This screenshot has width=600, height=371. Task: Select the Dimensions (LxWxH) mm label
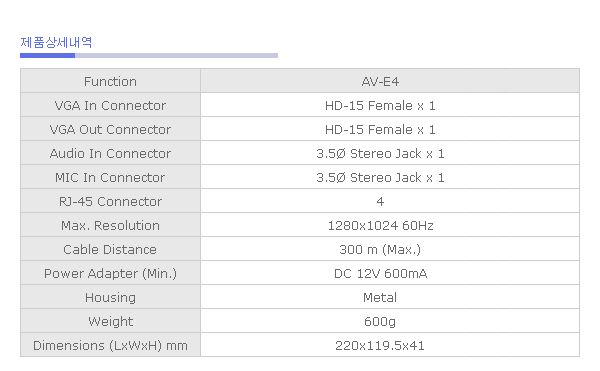click(x=111, y=345)
